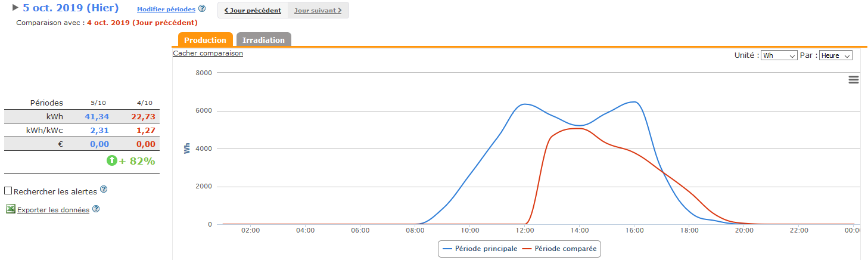Image resolution: width=868 pixels, height=260 pixels.
Task: Go to Jour précédent
Action: pos(253,10)
